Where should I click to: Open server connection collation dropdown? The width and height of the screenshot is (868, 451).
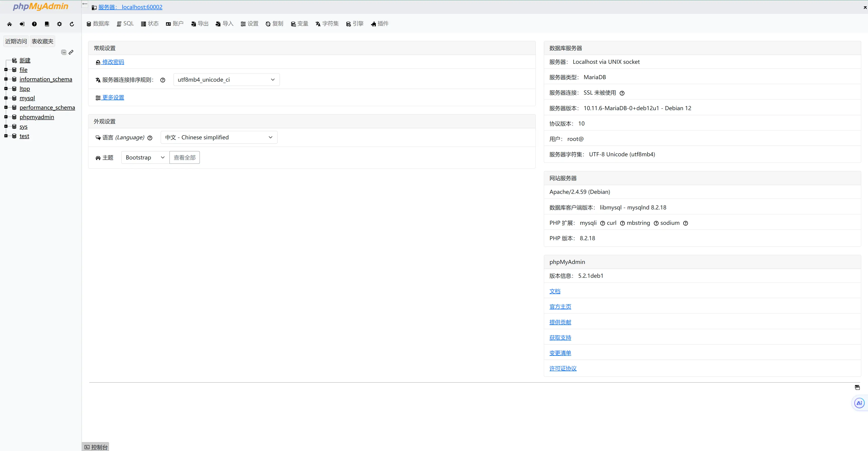tap(226, 80)
